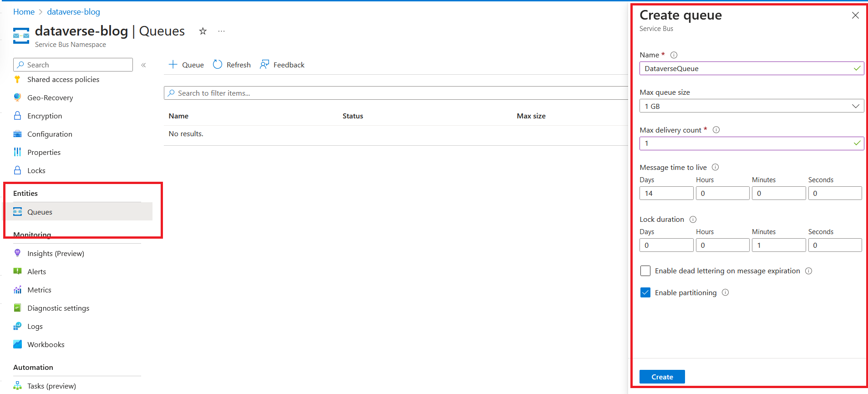Click the Insights lightbulb icon
Image resolution: width=868 pixels, height=394 pixels.
pyautogui.click(x=17, y=253)
